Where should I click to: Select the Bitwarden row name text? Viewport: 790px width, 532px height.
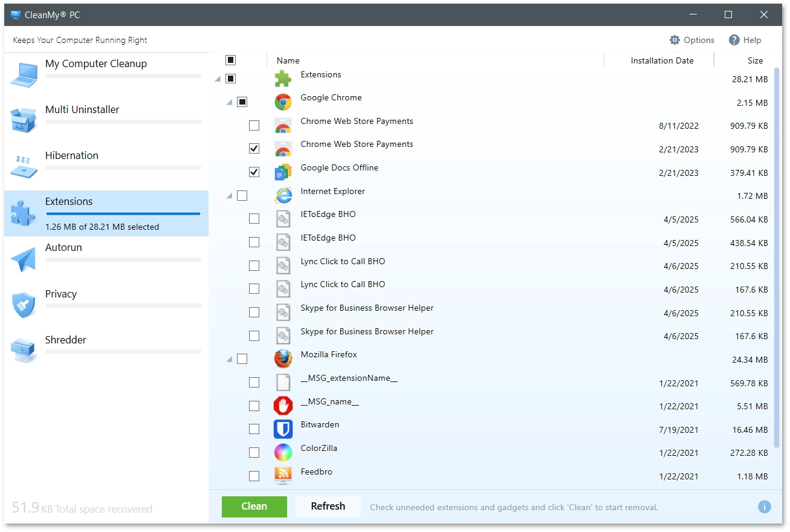coord(320,424)
